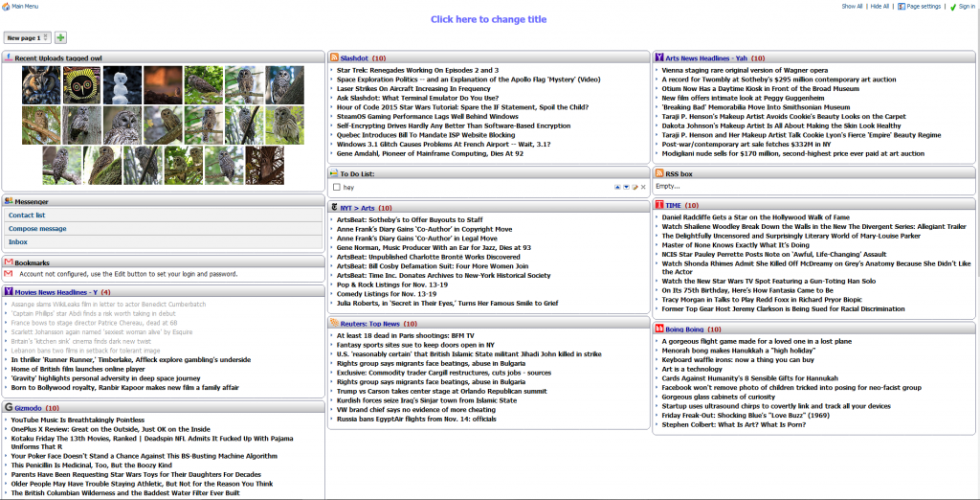
Task: Click the Slashdot RSS feed icon
Action: [x=334, y=57]
